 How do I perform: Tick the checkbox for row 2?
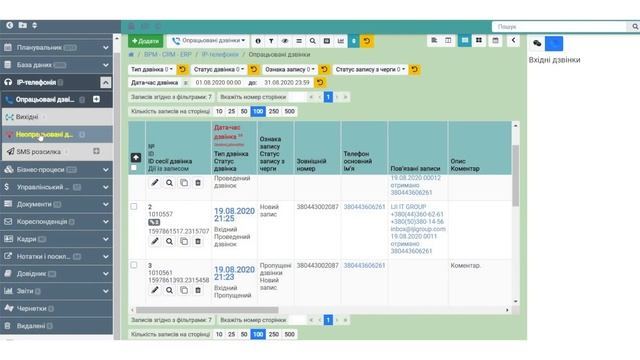click(133, 207)
